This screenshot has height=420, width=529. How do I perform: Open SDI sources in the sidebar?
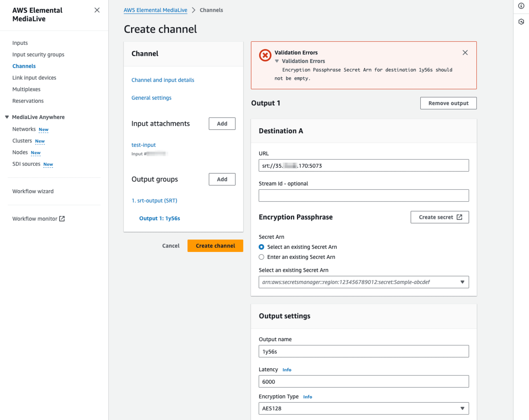pos(26,164)
